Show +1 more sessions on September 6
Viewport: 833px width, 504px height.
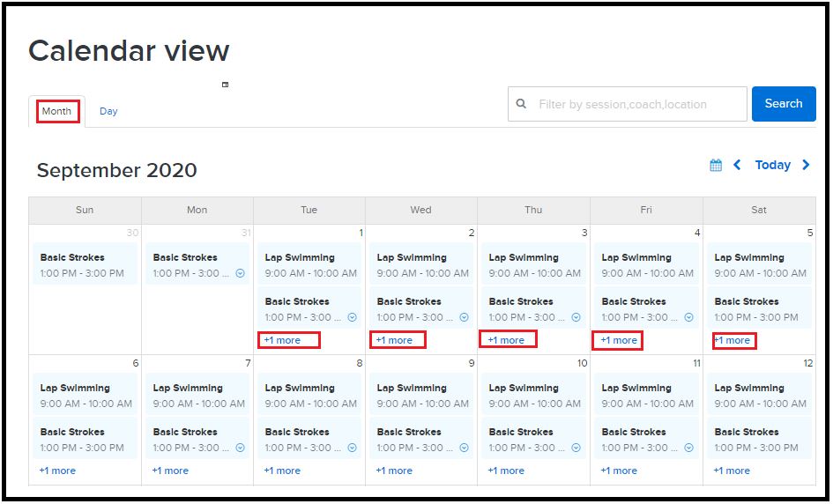tap(57, 471)
